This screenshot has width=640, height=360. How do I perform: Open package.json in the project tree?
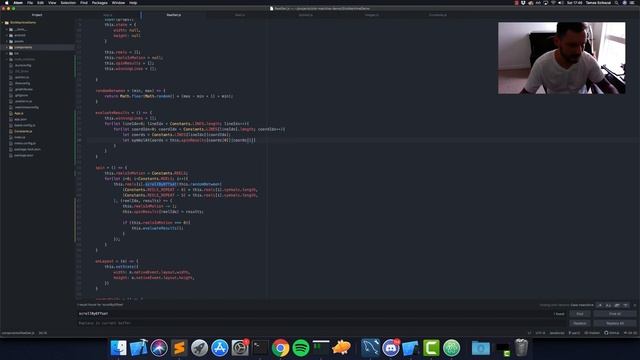24,155
